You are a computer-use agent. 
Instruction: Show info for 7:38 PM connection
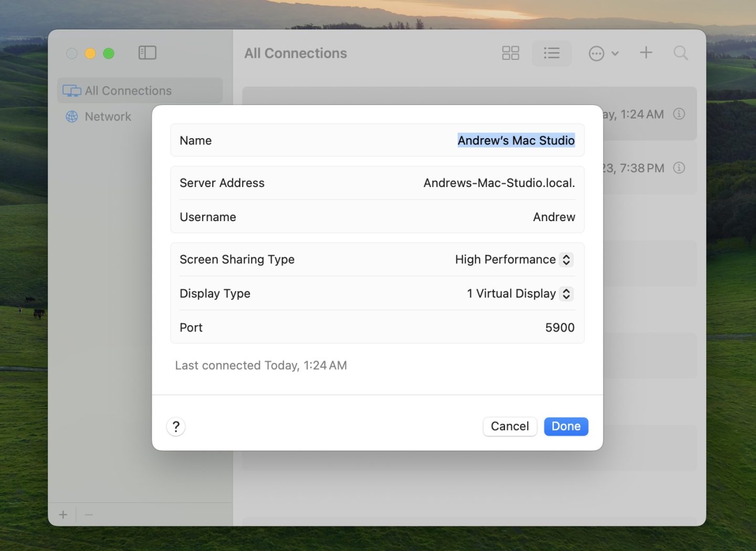pyautogui.click(x=679, y=168)
